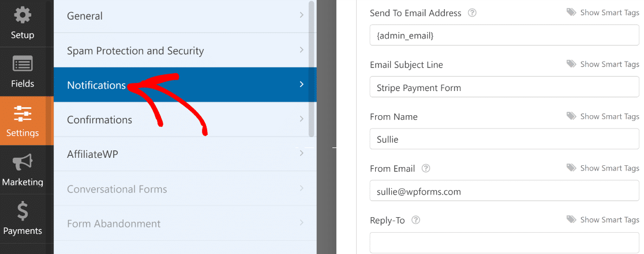Viewport: 644px width, 254px height.
Task: Expand the General settings chevron
Action: coord(301,16)
